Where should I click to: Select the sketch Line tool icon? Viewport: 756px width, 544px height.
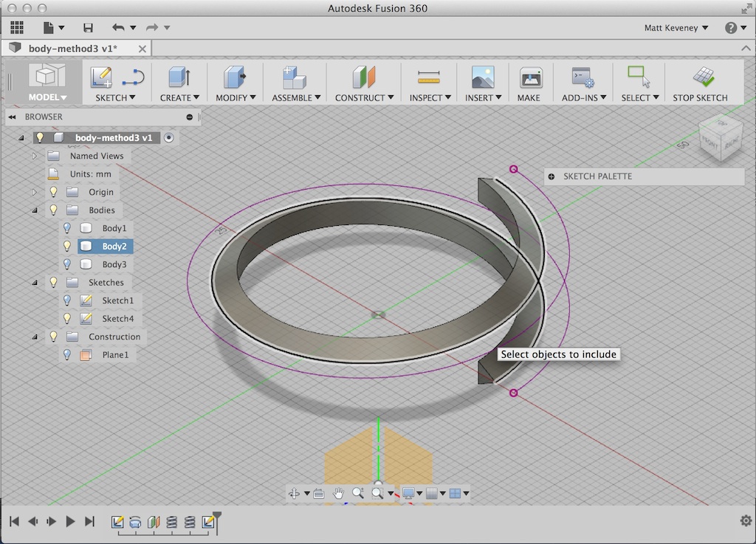(133, 78)
